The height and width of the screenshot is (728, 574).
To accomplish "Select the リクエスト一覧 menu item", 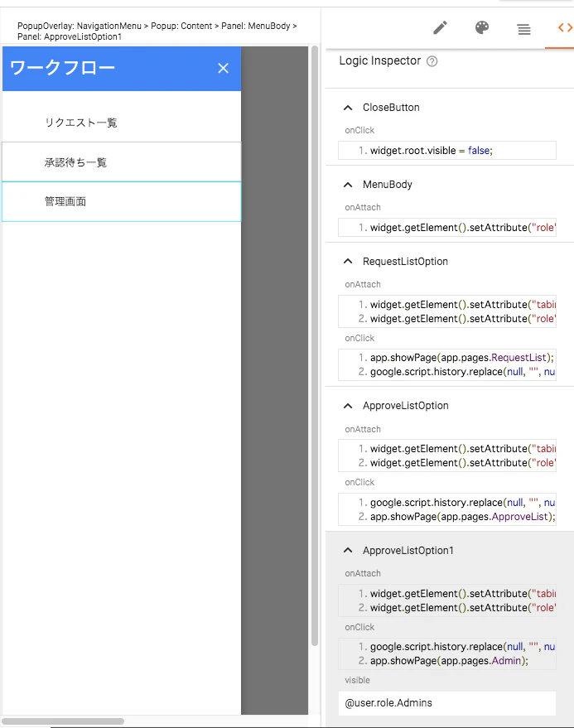I will click(x=122, y=123).
